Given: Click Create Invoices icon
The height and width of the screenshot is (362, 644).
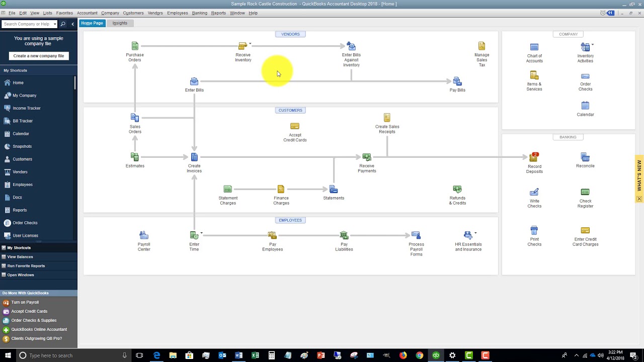Looking at the screenshot, I should [x=194, y=157].
